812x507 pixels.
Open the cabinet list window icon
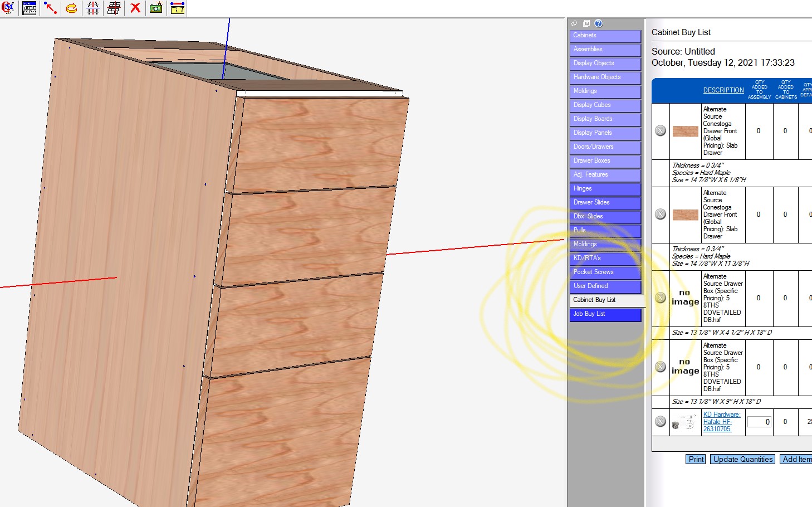(x=29, y=8)
